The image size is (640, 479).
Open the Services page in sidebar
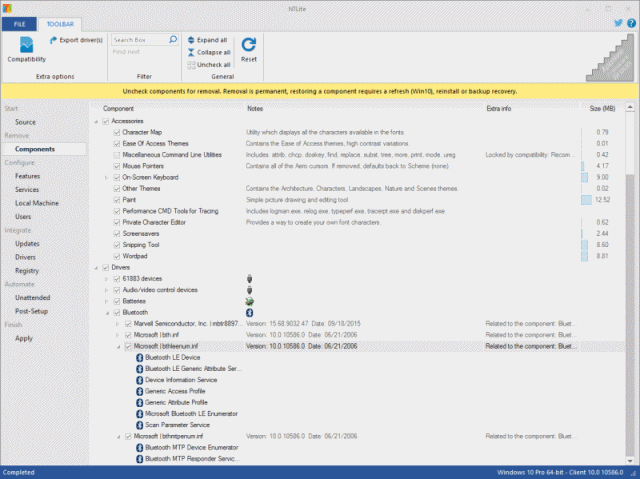point(27,190)
